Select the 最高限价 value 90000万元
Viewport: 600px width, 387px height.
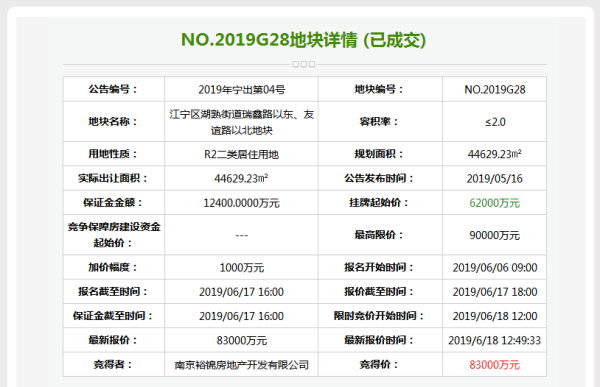click(x=494, y=235)
